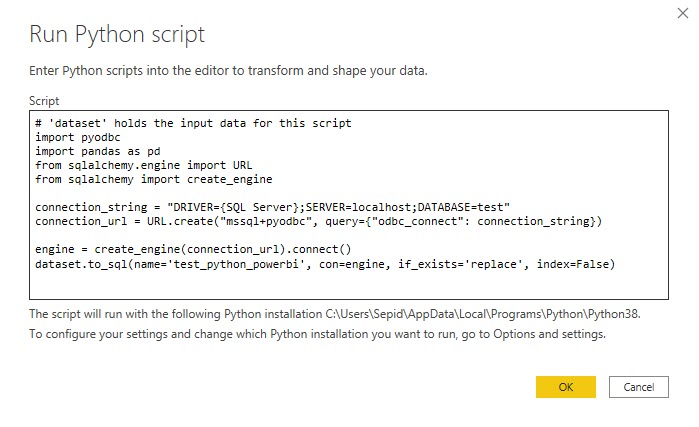Confirm the script with the OK button
The height and width of the screenshot is (427, 699).
point(565,386)
